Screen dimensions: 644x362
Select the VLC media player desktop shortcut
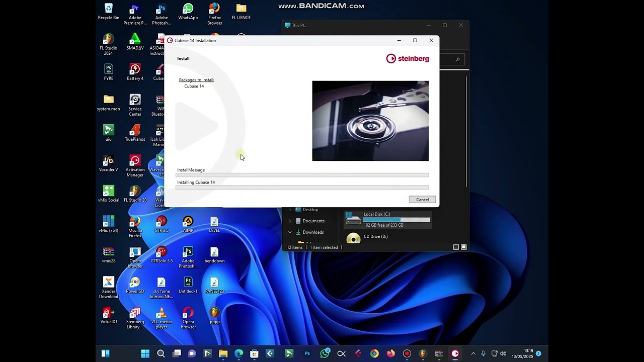tap(162, 319)
